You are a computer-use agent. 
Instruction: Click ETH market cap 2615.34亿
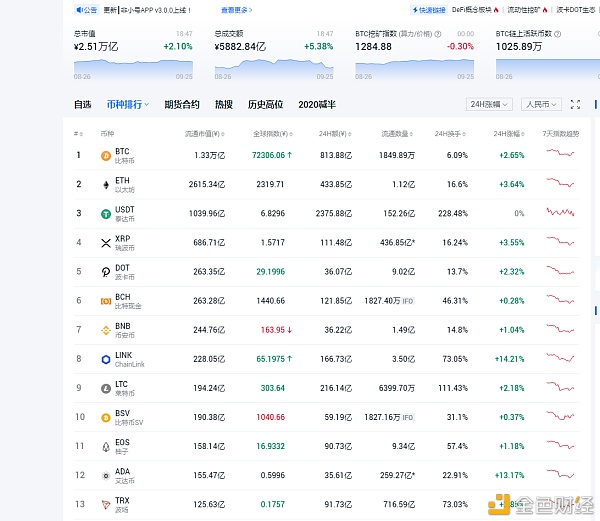click(x=207, y=184)
